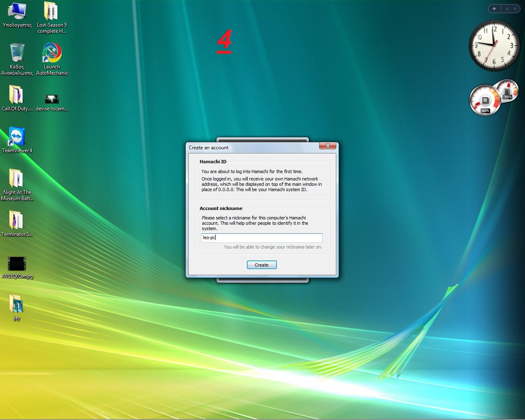Click the Account nickname heading text

(x=221, y=208)
